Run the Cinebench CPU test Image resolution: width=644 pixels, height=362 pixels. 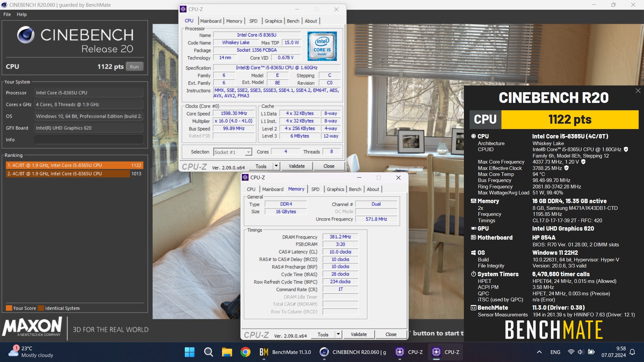tap(135, 66)
